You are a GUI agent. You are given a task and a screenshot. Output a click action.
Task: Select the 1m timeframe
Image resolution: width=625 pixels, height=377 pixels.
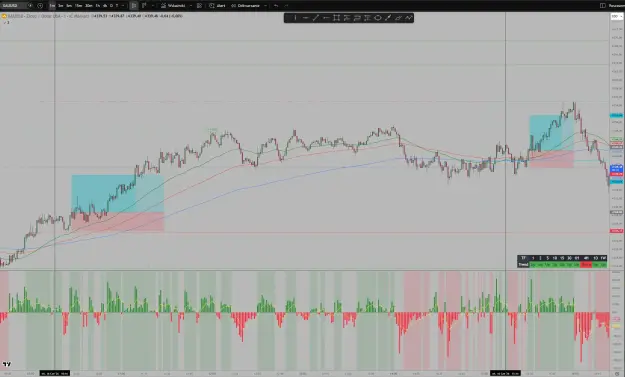(x=52, y=6)
